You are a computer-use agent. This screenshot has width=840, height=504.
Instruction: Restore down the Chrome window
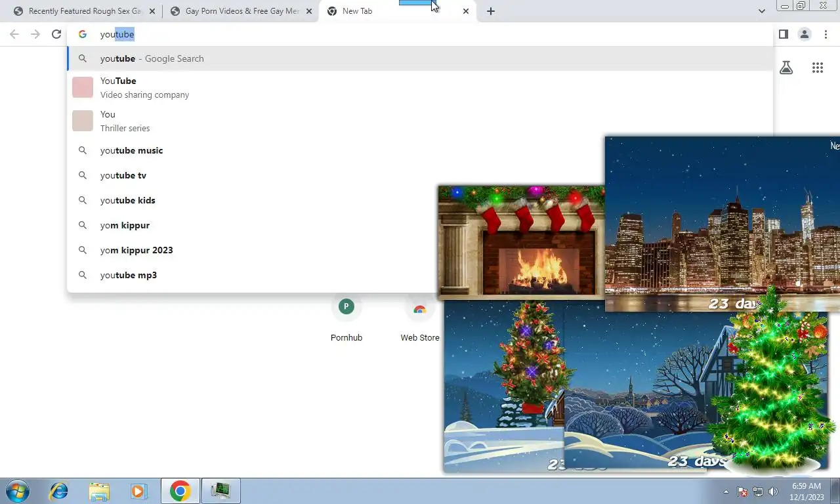pyautogui.click(x=801, y=6)
